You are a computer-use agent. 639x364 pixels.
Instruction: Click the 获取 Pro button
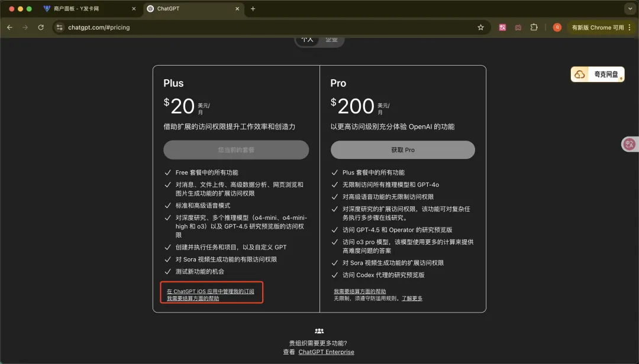tap(402, 149)
